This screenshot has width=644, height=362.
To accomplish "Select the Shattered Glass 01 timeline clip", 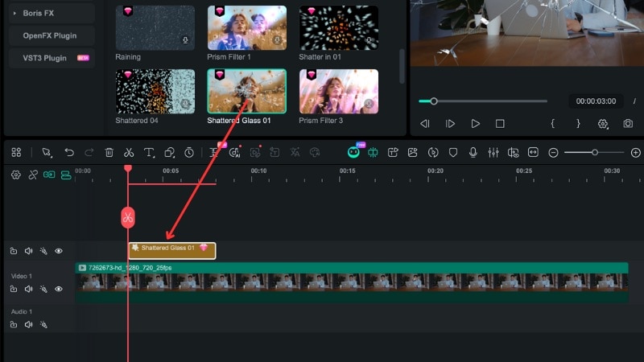I will point(172,251).
